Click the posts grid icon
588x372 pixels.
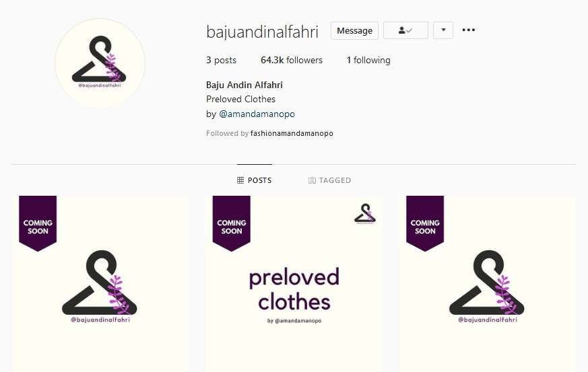pyautogui.click(x=240, y=180)
